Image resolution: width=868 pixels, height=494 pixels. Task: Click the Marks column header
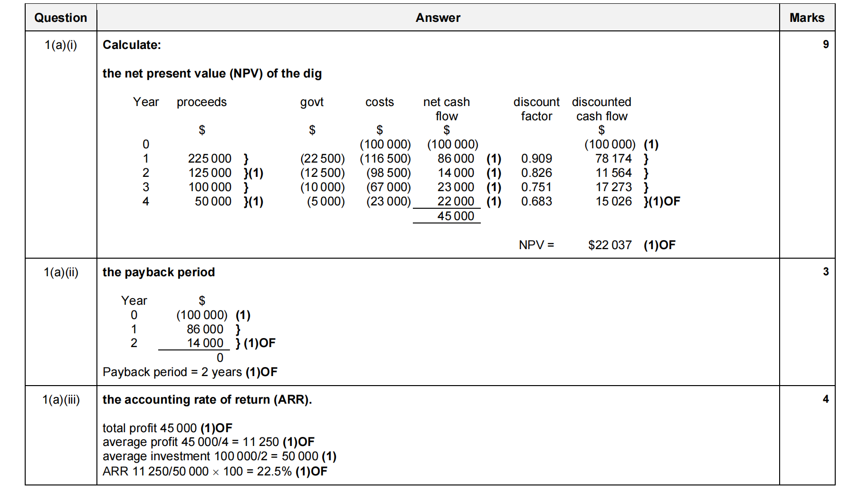click(807, 18)
